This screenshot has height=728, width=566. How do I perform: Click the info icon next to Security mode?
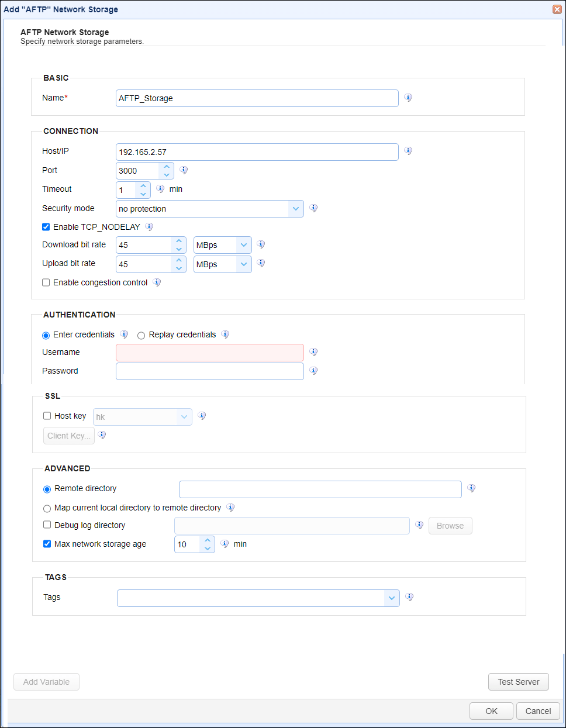click(x=313, y=208)
